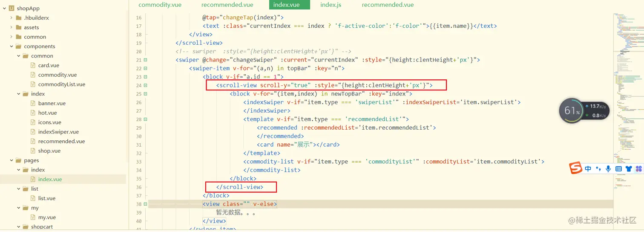The width and height of the screenshot is (644, 232).
Task: Click the file icon of my.vue
Action: tap(33, 217)
